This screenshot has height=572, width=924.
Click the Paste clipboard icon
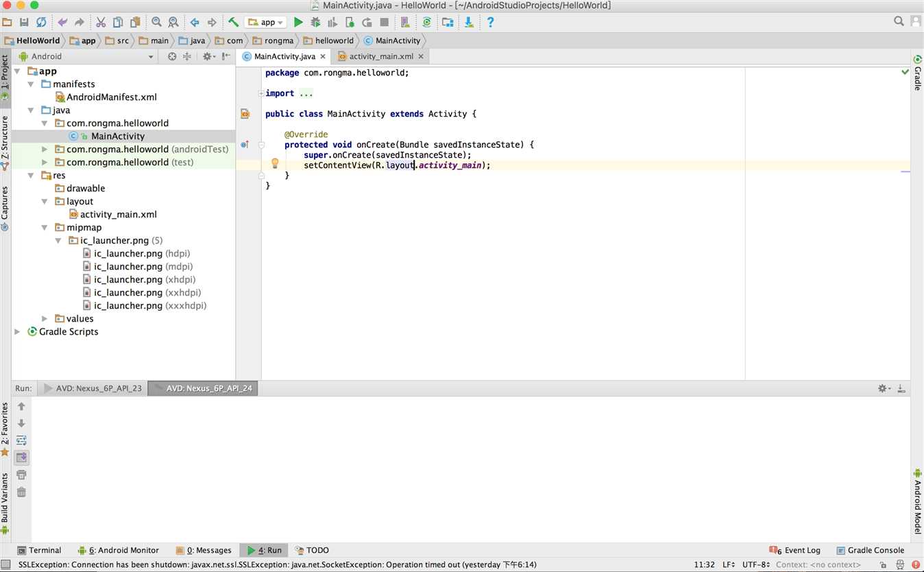click(x=135, y=22)
